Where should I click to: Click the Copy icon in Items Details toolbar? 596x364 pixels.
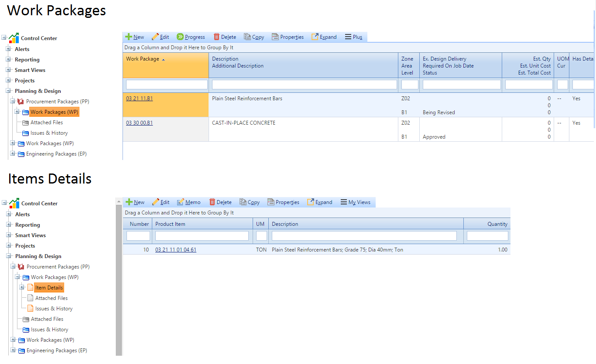click(243, 202)
